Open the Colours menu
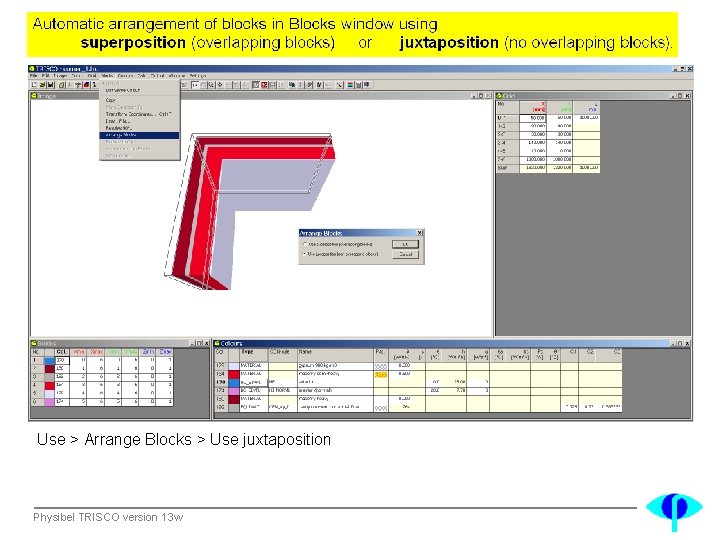Image resolution: width=720 pixels, height=540 pixels. 125,76
